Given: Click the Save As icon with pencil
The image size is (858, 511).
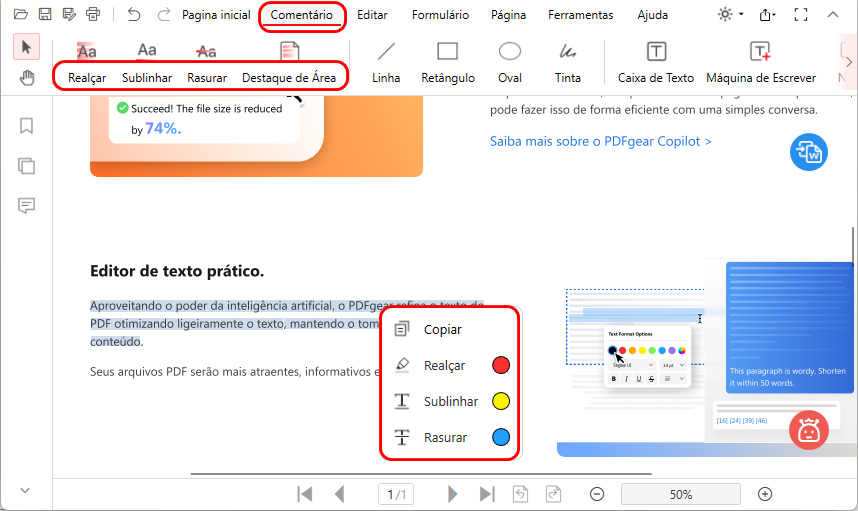Looking at the screenshot, I should (x=69, y=14).
